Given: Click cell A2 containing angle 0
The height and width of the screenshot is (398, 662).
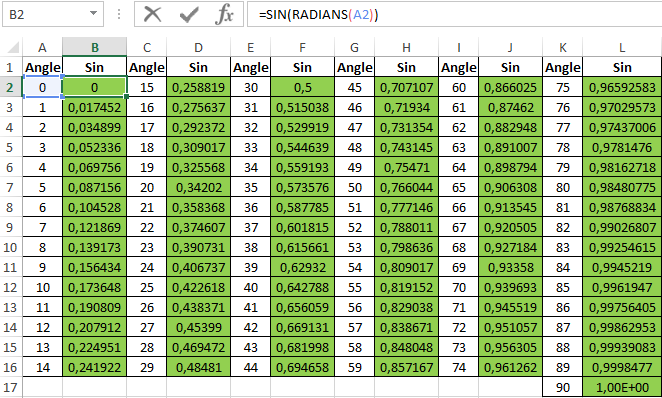Looking at the screenshot, I should coord(42,87).
